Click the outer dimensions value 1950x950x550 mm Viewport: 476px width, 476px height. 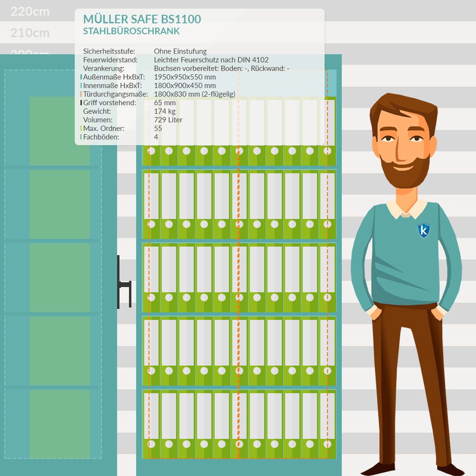(185, 77)
